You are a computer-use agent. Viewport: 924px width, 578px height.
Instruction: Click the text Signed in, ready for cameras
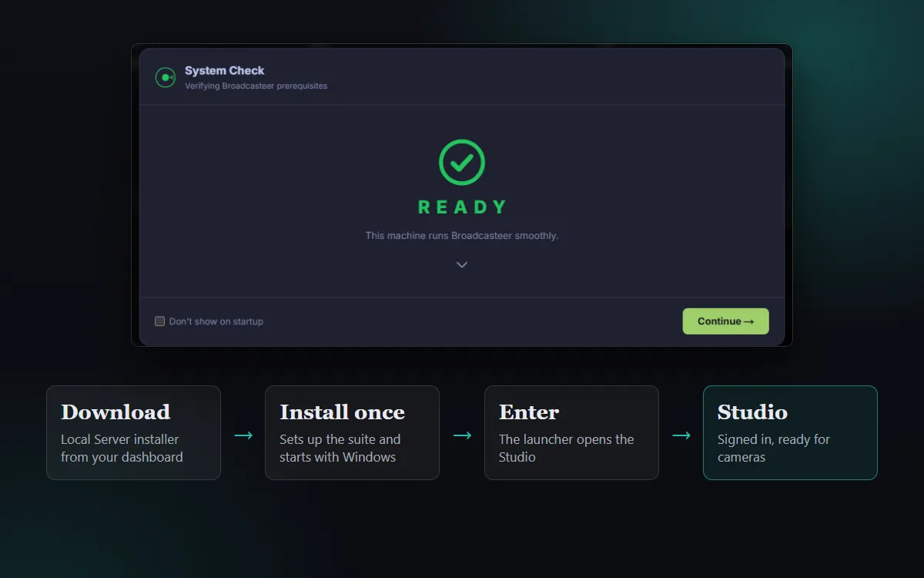point(773,448)
